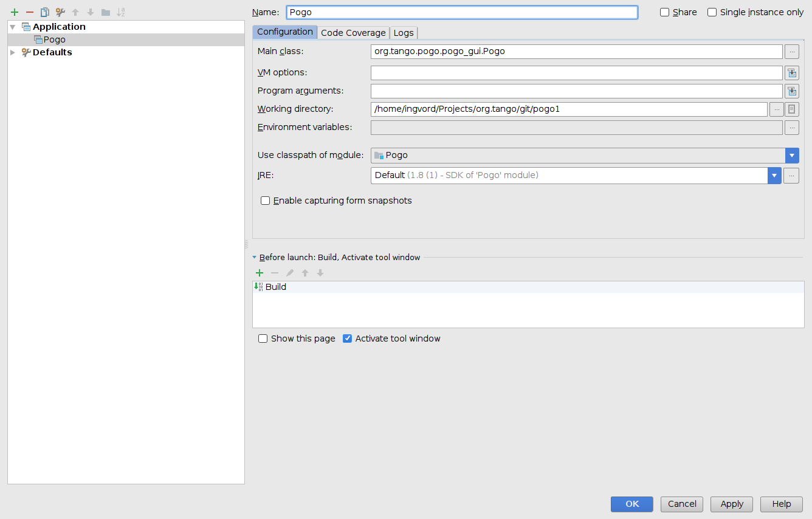This screenshot has height=519, width=812.
Task: Select the Pogo configuration in tree
Action: (126, 40)
